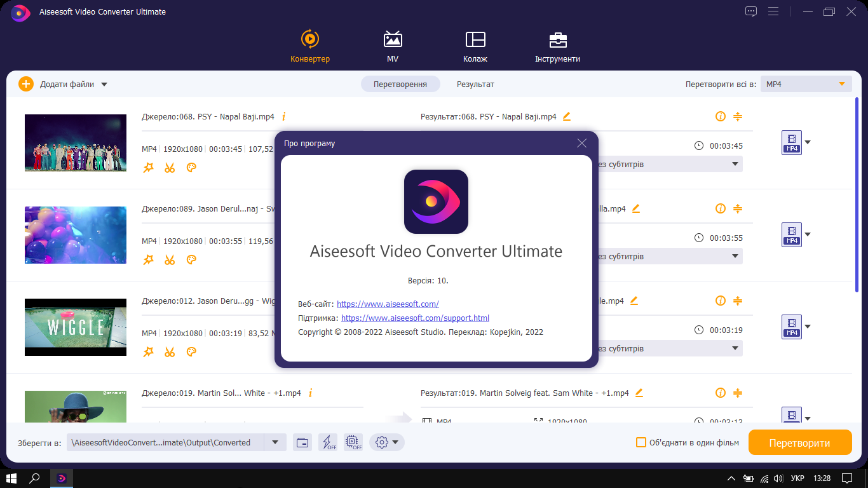Open the hamburger menu in title bar
The width and height of the screenshot is (868, 488).
point(773,11)
